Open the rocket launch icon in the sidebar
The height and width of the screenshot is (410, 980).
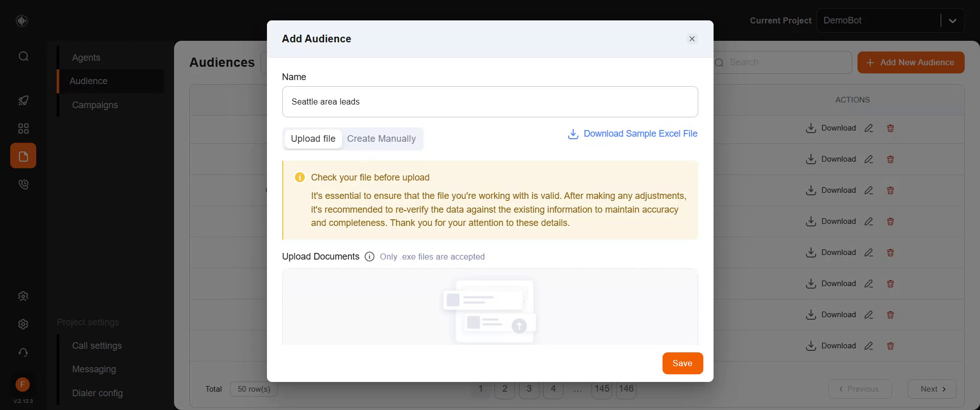[x=23, y=100]
